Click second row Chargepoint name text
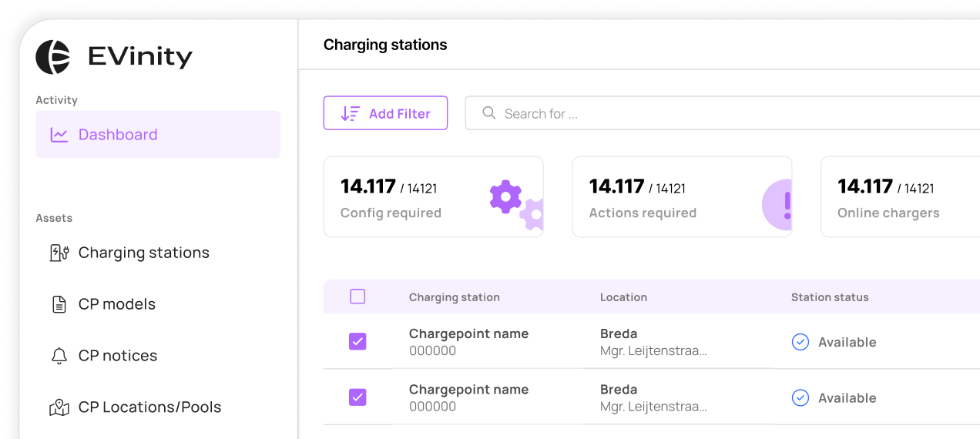 468,390
